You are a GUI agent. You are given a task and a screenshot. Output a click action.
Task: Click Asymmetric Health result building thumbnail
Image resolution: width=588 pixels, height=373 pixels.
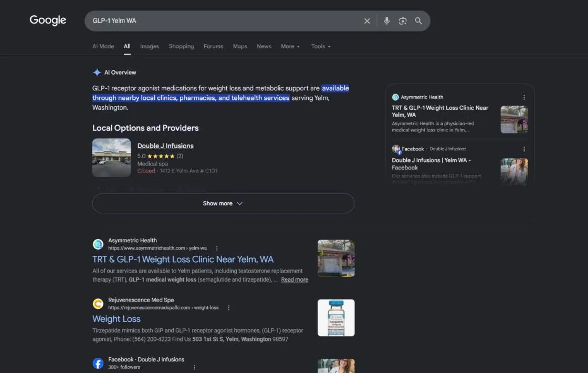tap(336, 258)
